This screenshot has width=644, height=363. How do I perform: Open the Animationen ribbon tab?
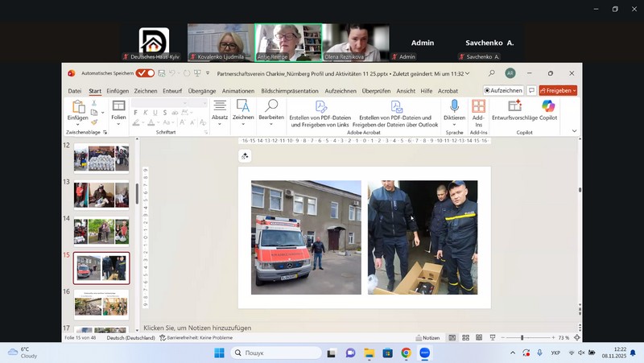click(237, 91)
